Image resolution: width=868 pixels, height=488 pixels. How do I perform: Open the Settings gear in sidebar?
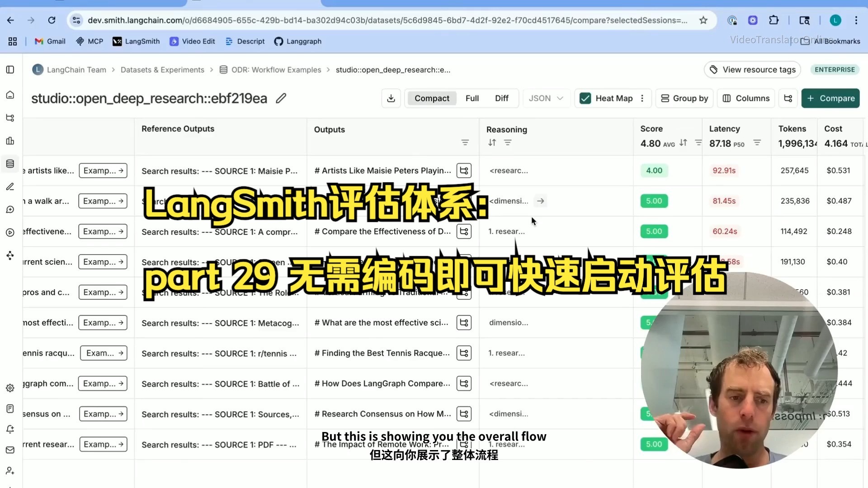tap(10, 388)
